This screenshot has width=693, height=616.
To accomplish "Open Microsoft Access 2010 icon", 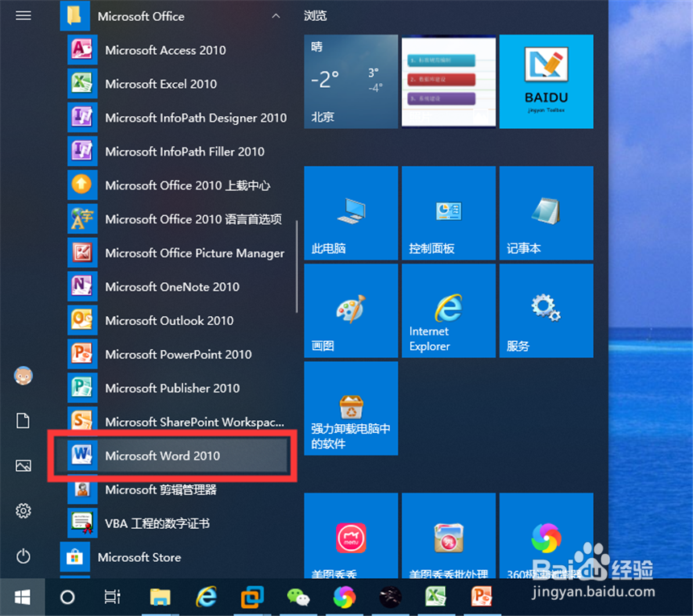I will (x=82, y=50).
